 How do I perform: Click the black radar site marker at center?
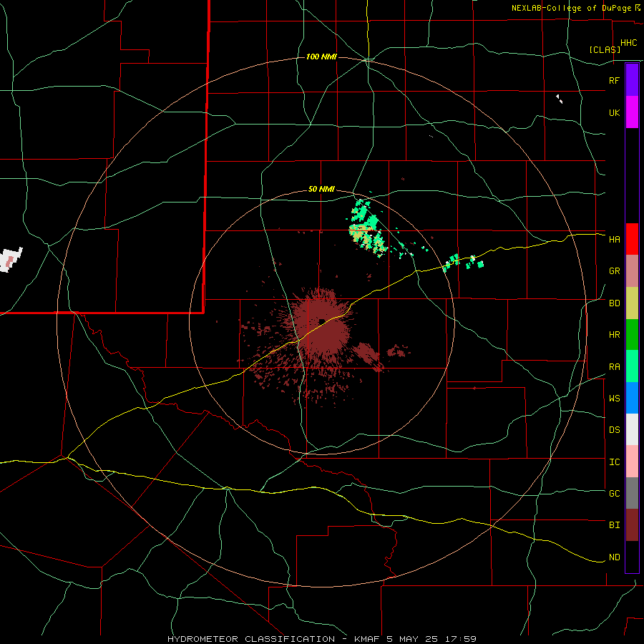(x=323, y=321)
